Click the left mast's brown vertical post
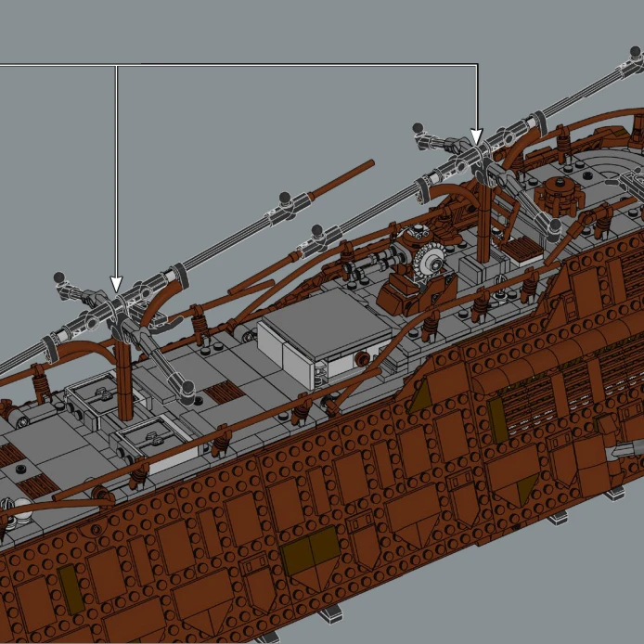 click(125, 371)
